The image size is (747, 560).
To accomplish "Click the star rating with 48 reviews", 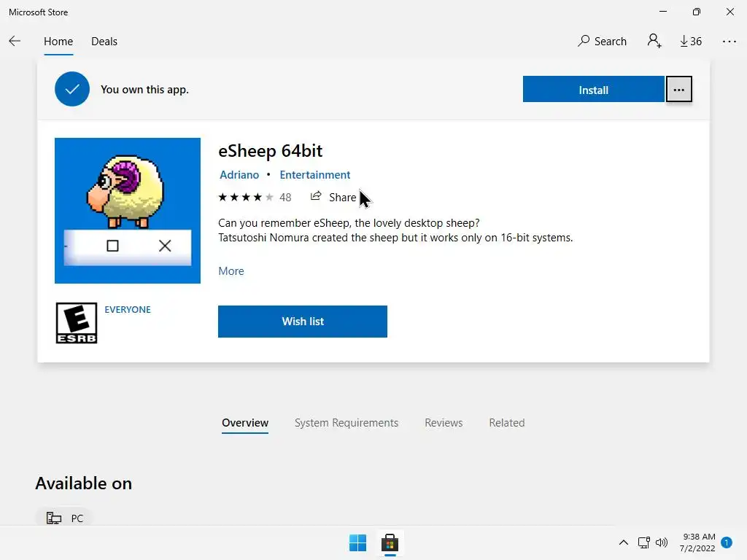I will [255, 197].
